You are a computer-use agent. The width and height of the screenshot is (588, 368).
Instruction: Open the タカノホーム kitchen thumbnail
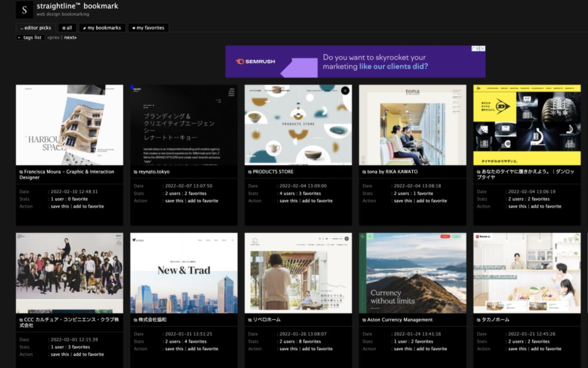click(x=527, y=273)
